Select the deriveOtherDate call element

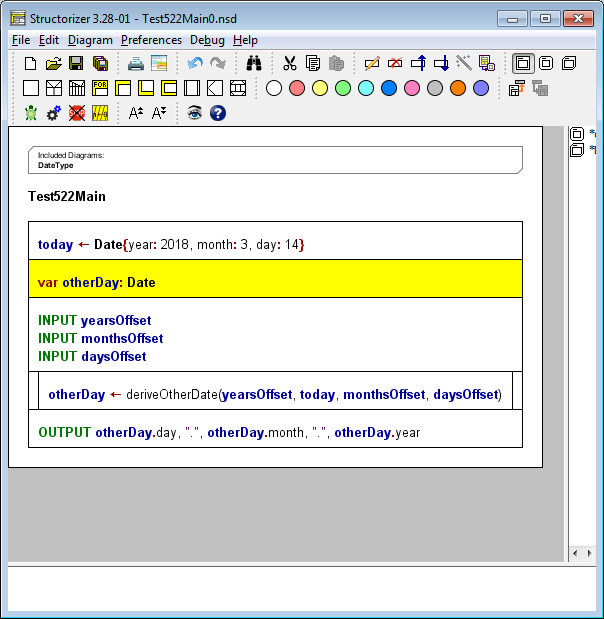[x=276, y=390]
